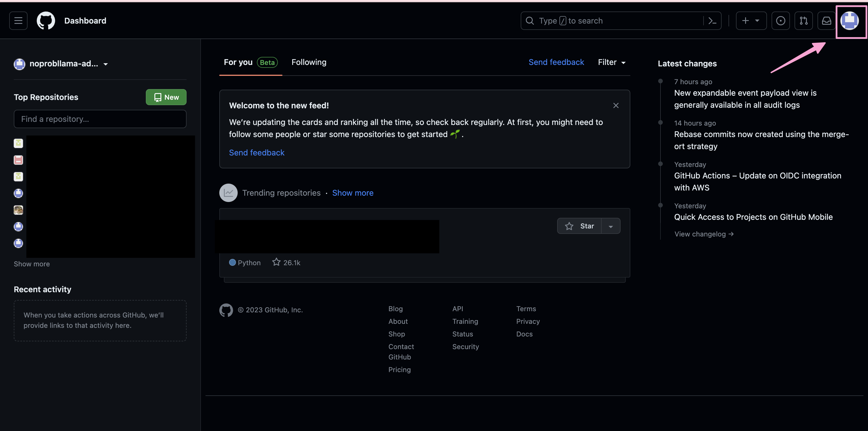Open the Create new plus menu

click(751, 21)
